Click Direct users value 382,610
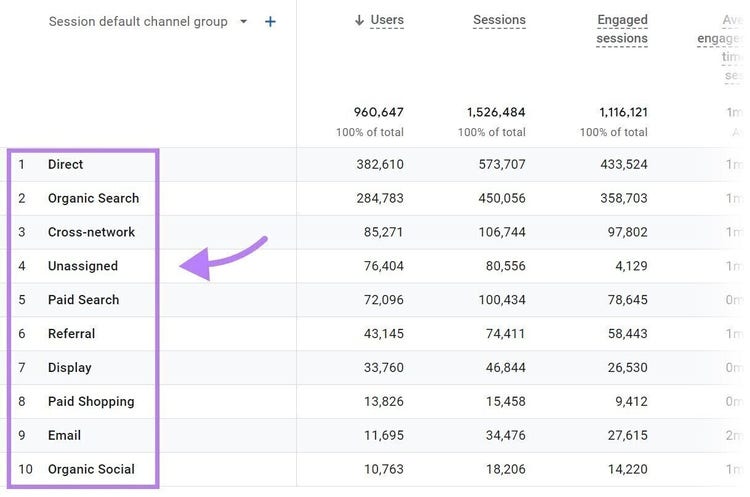Image resolution: width=750 pixels, height=497 pixels. [x=380, y=165]
